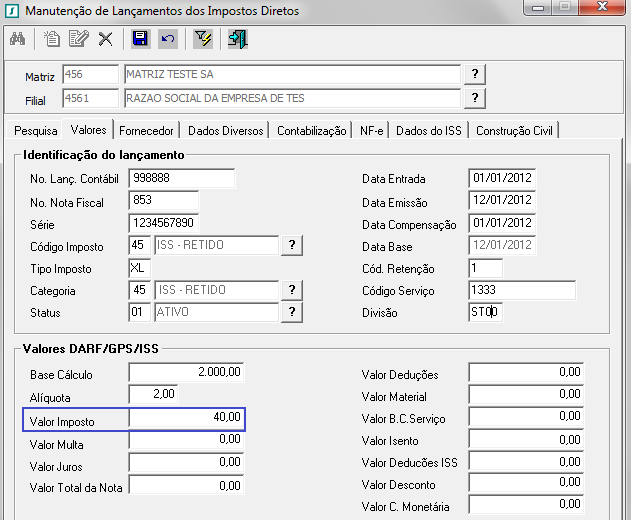Go to the Dados Diversos tab
The width and height of the screenshot is (631, 520).
point(226,131)
